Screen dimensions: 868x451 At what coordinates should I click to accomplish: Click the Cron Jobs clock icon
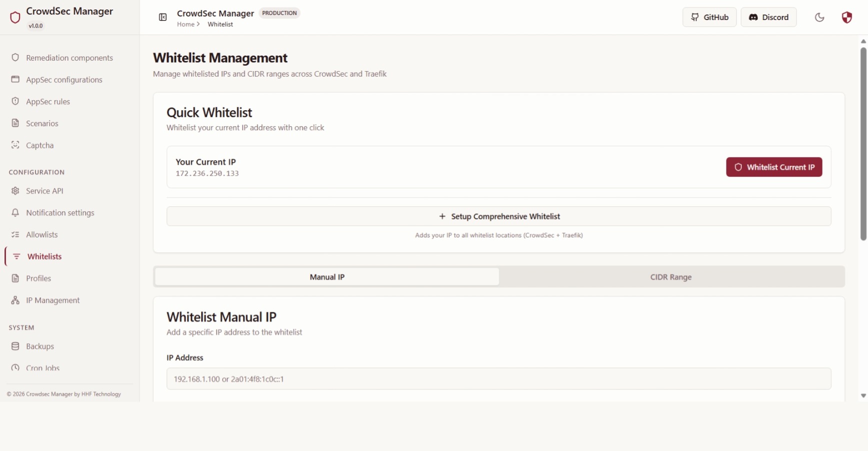click(16, 368)
